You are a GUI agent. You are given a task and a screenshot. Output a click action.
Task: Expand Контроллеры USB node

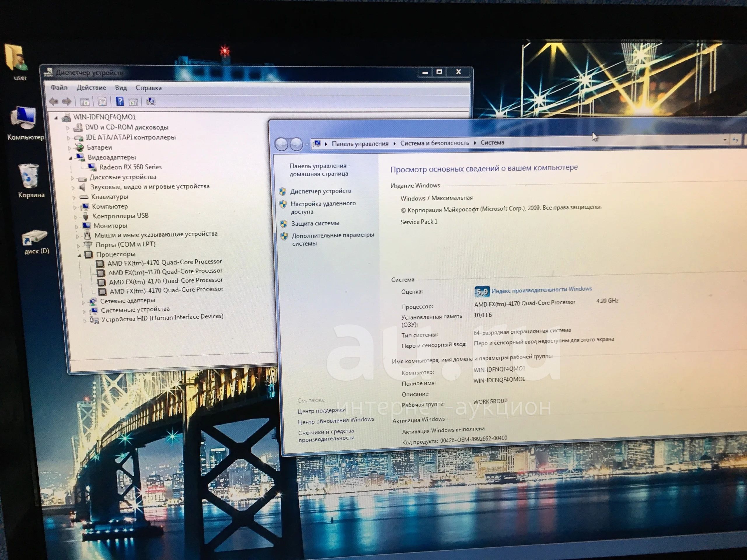pos(76,217)
